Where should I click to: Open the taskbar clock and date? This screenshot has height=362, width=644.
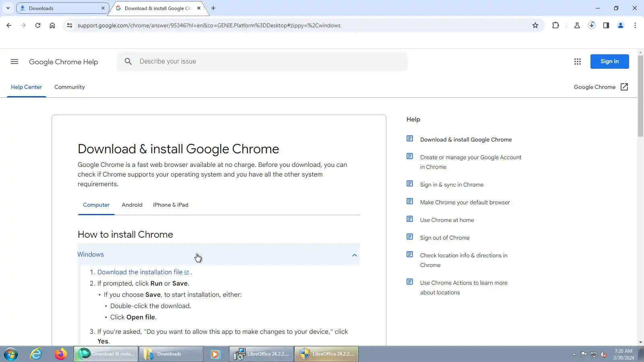tap(623, 354)
